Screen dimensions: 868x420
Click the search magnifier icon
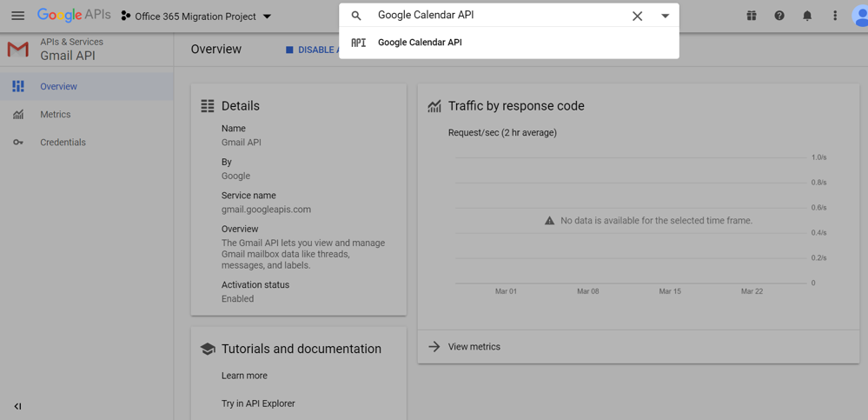356,16
